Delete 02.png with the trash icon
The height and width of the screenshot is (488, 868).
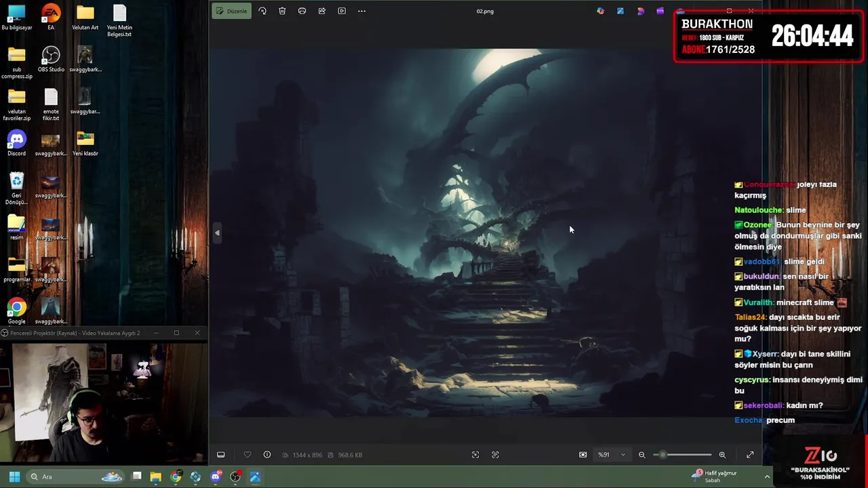[x=282, y=11]
